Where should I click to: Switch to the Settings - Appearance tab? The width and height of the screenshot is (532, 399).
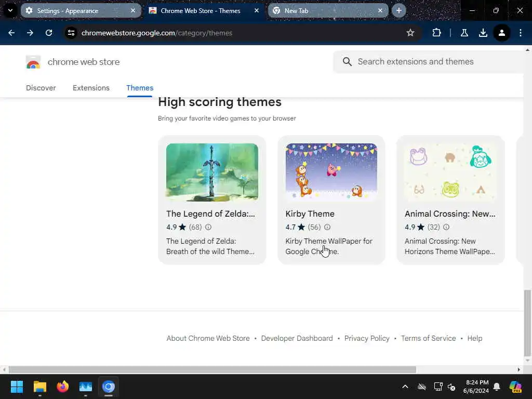pyautogui.click(x=81, y=10)
